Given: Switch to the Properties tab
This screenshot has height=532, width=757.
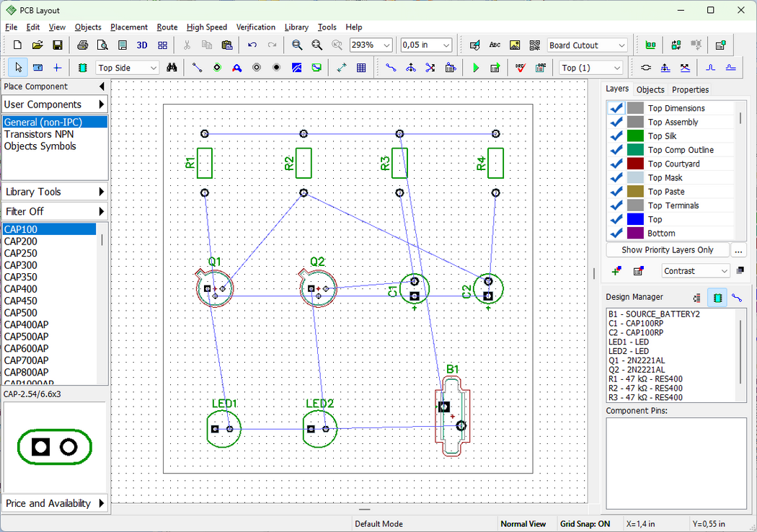Looking at the screenshot, I should (x=690, y=90).
